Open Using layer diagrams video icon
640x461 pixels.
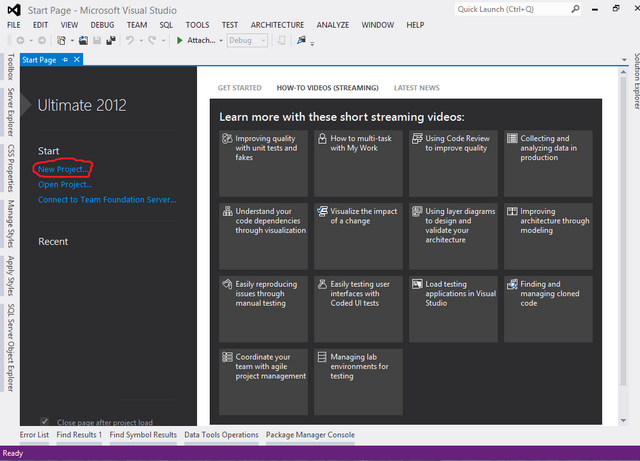(417, 211)
